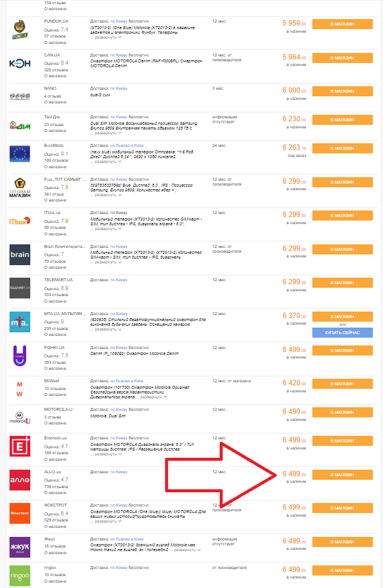Select price 6 490 for MOTOROLA-U
383x588 pixels.
294,411
